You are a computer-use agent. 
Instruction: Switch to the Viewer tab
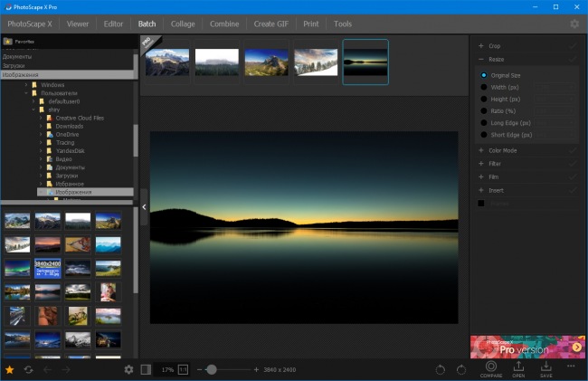point(78,24)
